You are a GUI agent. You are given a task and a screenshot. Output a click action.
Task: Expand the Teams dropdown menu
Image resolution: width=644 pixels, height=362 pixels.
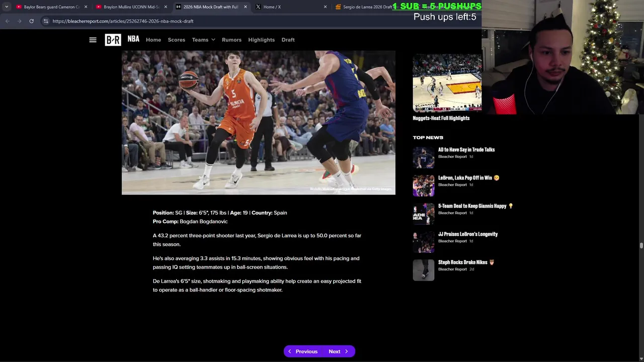(x=203, y=40)
